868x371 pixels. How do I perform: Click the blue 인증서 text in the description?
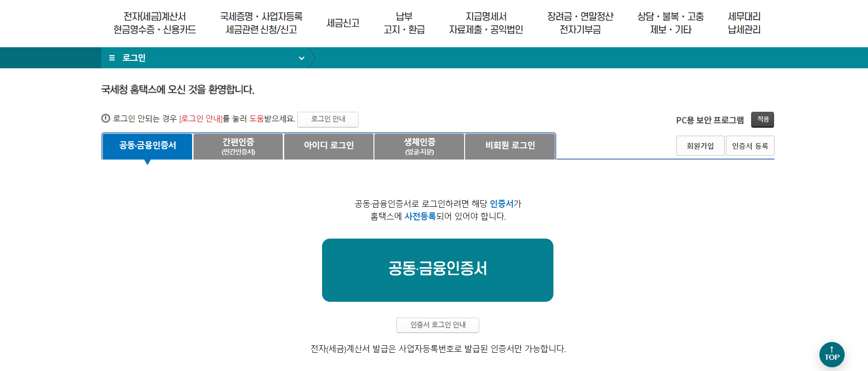tap(502, 204)
